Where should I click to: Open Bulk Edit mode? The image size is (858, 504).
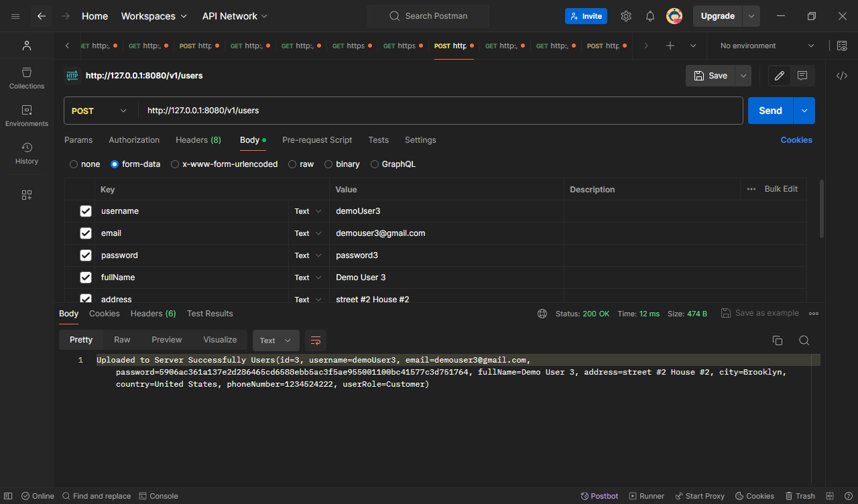[781, 189]
